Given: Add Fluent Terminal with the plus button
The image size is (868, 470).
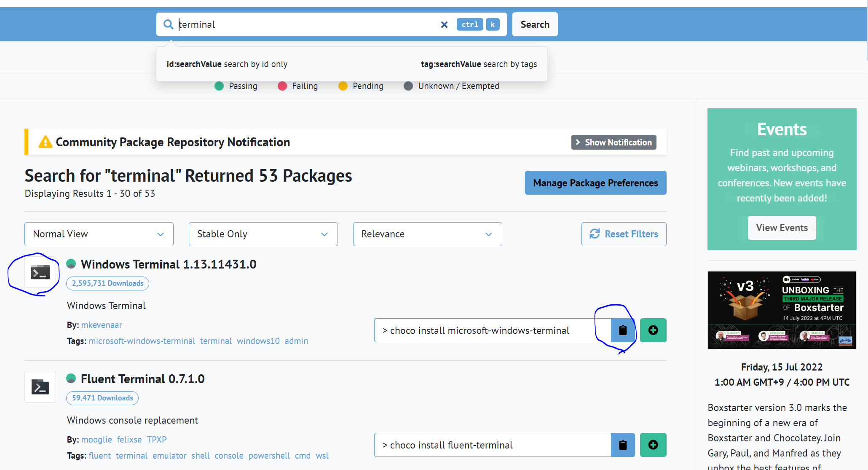Looking at the screenshot, I should pos(653,445).
